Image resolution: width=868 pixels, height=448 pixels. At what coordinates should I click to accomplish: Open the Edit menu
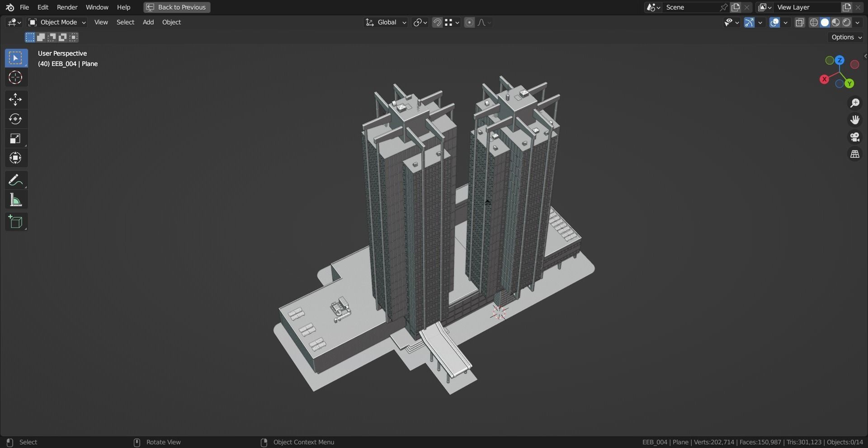click(x=43, y=7)
